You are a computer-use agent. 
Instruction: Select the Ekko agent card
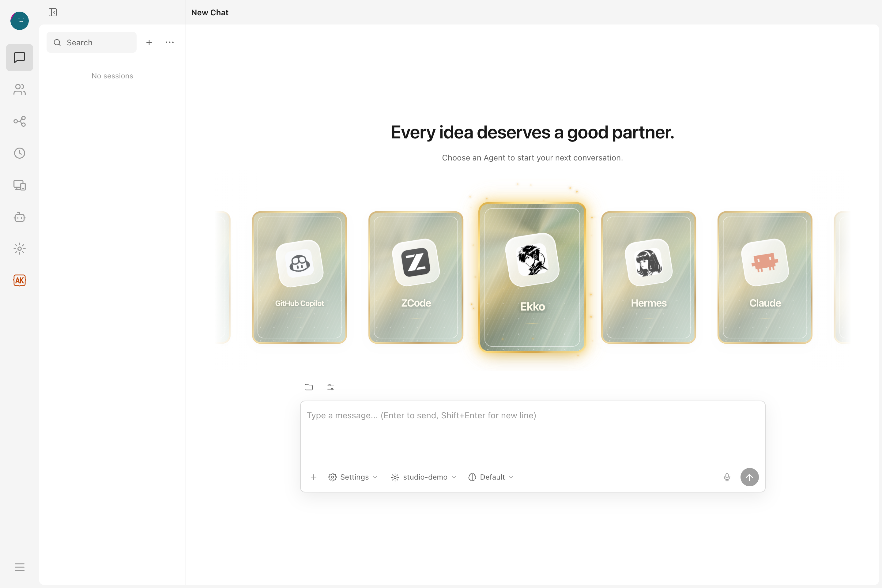tap(532, 277)
